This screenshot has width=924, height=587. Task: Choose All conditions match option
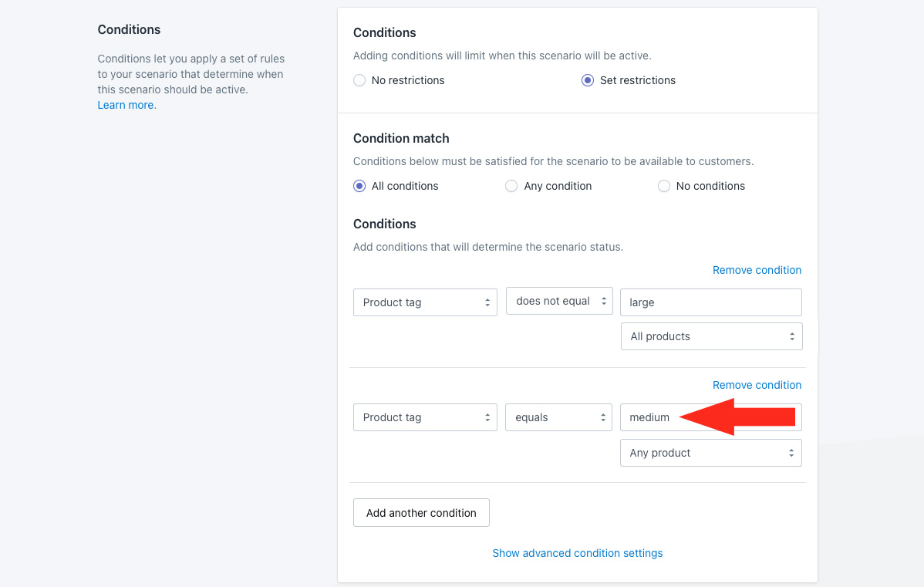coord(359,186)
